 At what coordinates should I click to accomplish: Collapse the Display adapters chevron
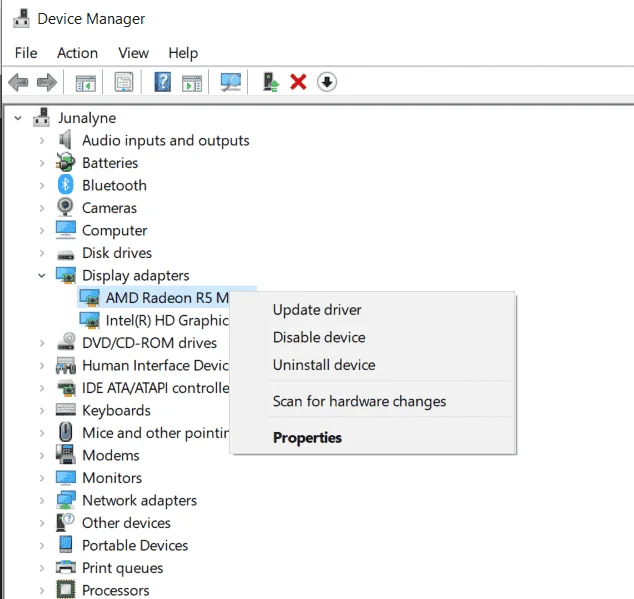click(42, 276)
